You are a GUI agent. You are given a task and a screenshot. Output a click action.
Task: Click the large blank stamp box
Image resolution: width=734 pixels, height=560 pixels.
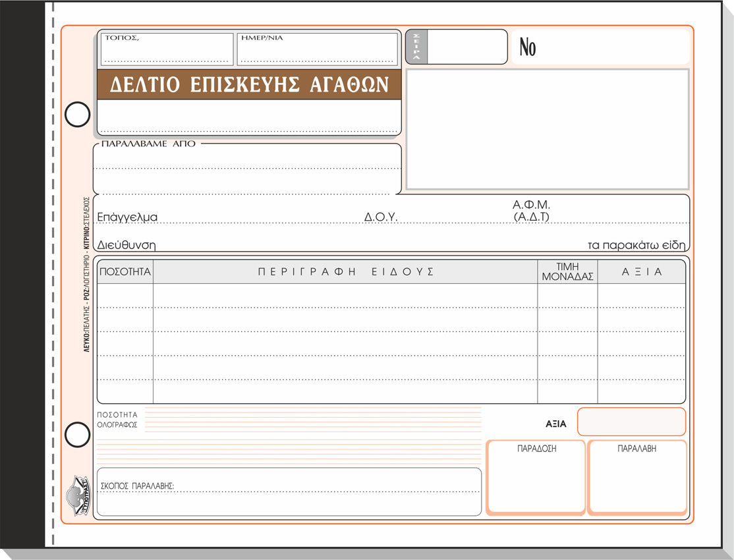(x=548, y=129)
